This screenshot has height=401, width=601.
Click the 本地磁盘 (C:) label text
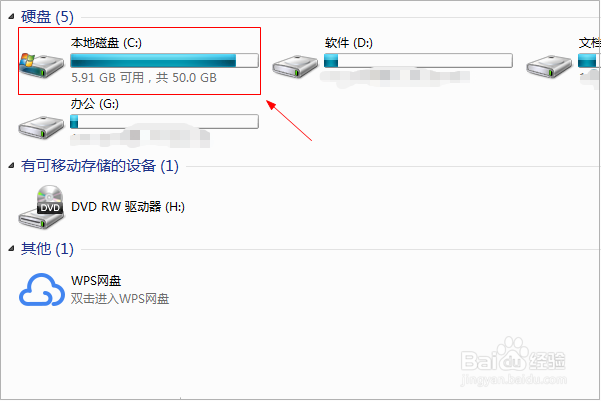106,43
